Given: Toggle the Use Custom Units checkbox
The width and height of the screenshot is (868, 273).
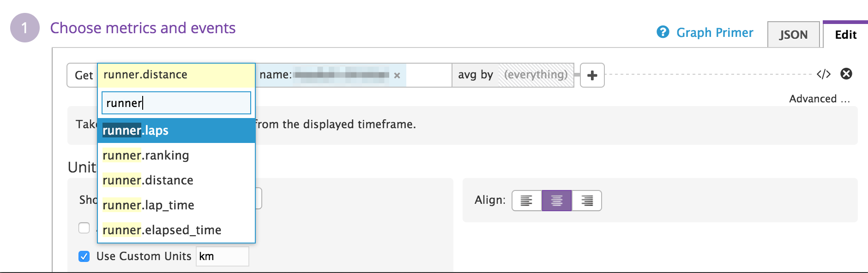Looking at the screenshot, I should [x=84, y=256].
